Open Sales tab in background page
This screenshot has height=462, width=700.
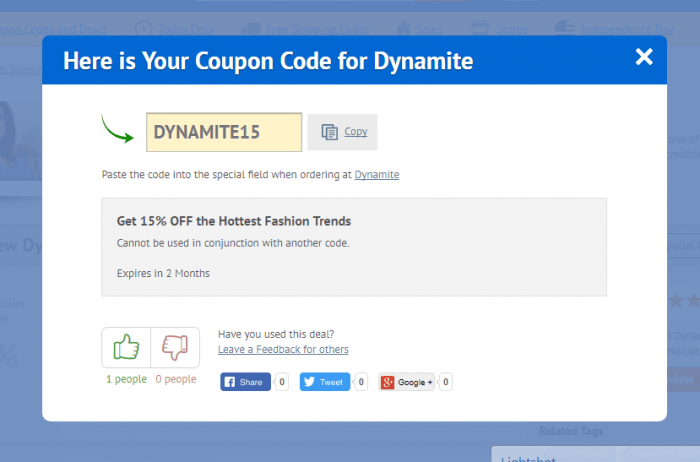tap(420, 29)
